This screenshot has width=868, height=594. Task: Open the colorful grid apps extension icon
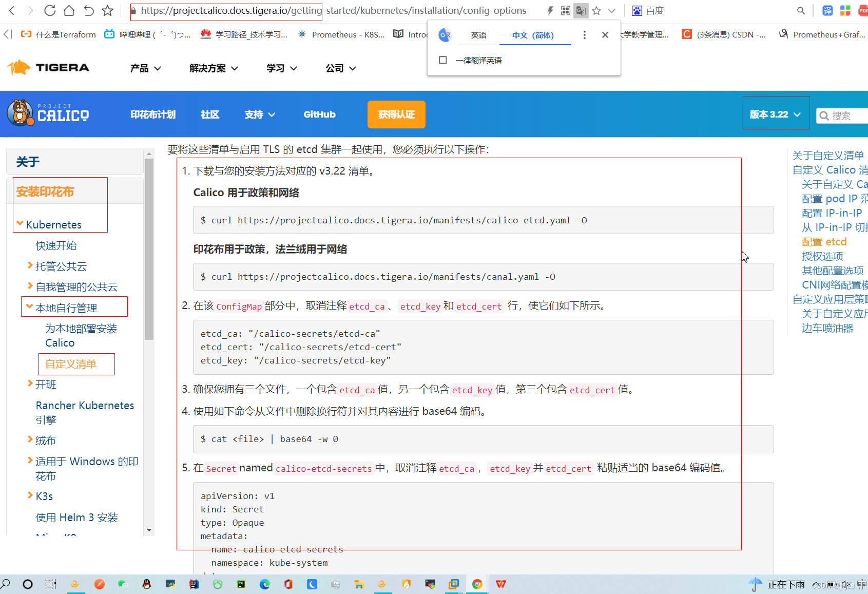pos(845,11)
